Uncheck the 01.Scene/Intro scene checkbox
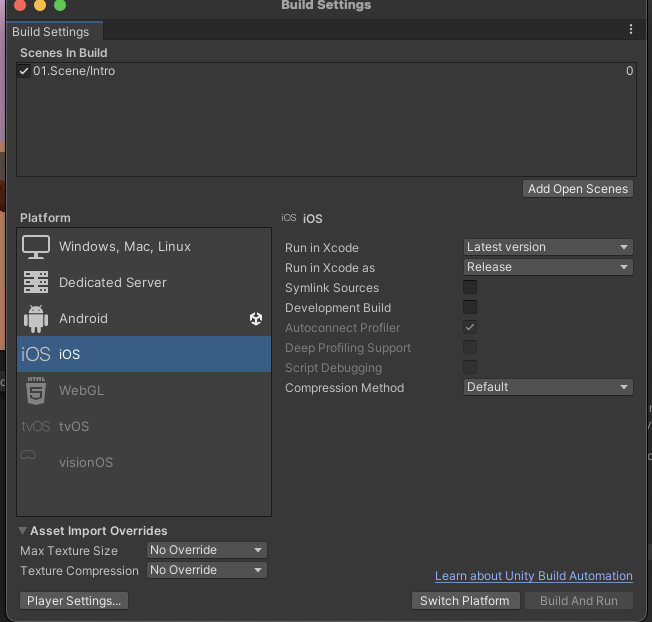The image size is (652, 622). (x=24, y=71)
